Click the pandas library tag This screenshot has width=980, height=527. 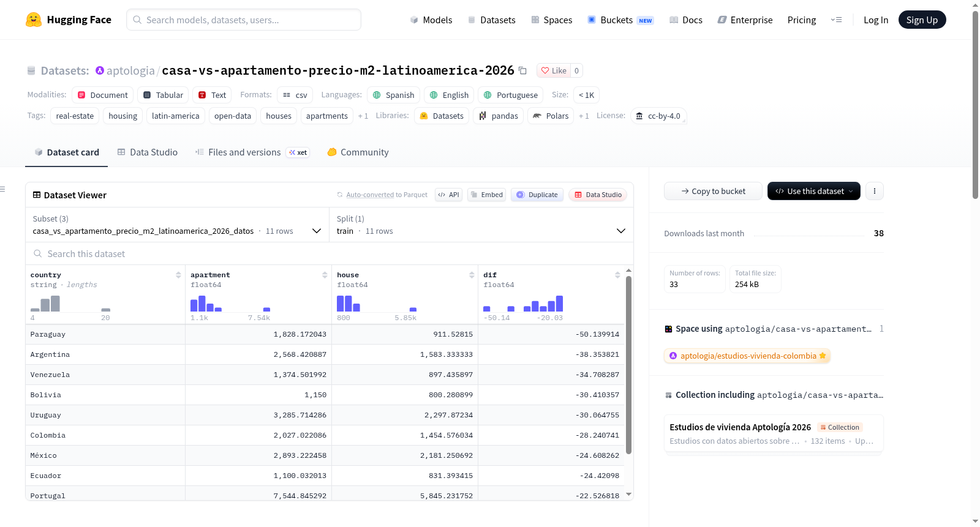[x=498, y=116]
